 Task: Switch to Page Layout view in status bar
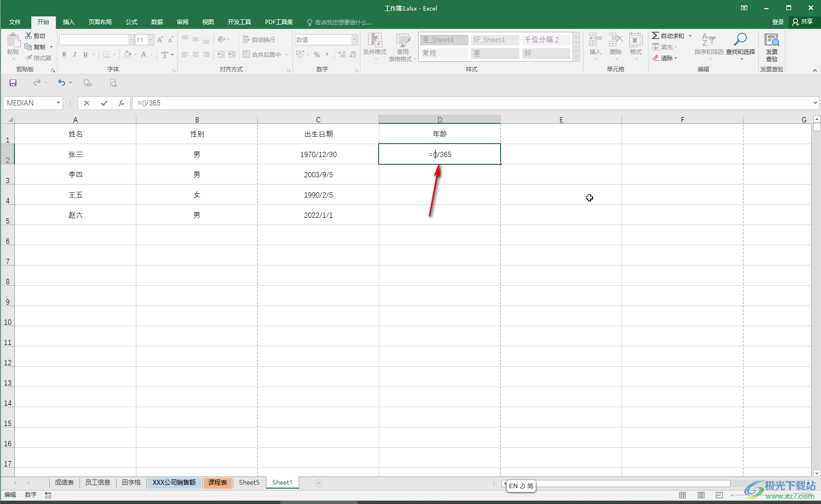(701, 495)
